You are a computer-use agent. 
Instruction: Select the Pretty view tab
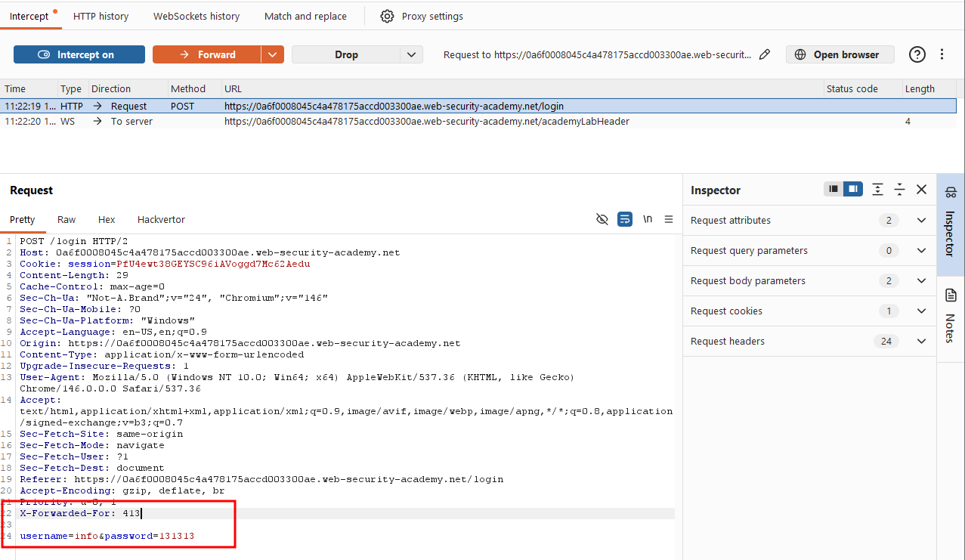tap(23, 219)
